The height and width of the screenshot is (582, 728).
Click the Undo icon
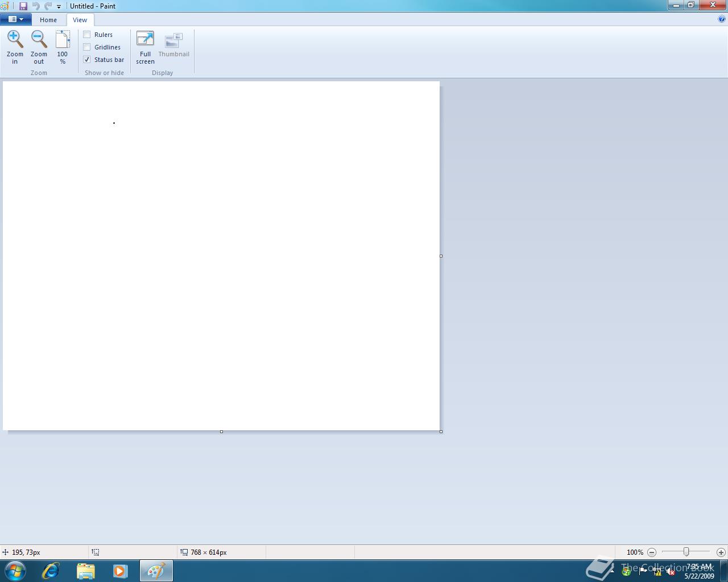36,6
